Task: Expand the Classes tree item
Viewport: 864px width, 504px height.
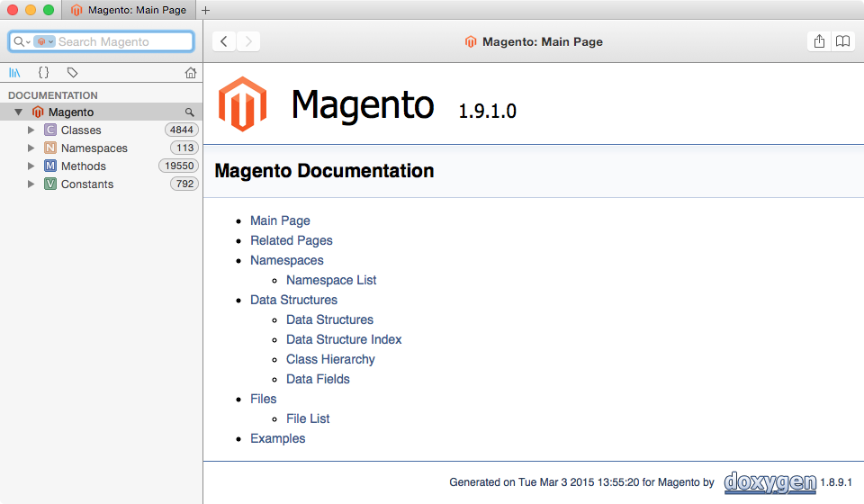Action: pyautogui.click(x=31, y=130)
